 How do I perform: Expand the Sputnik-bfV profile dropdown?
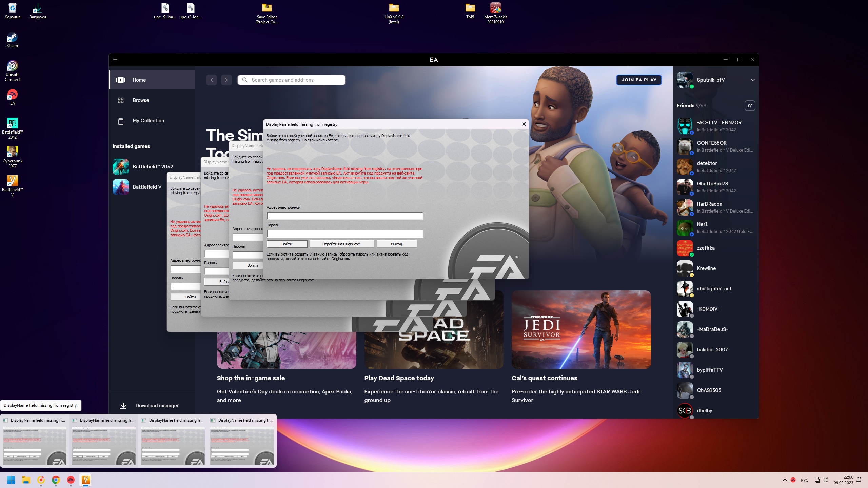click(752, 80)
